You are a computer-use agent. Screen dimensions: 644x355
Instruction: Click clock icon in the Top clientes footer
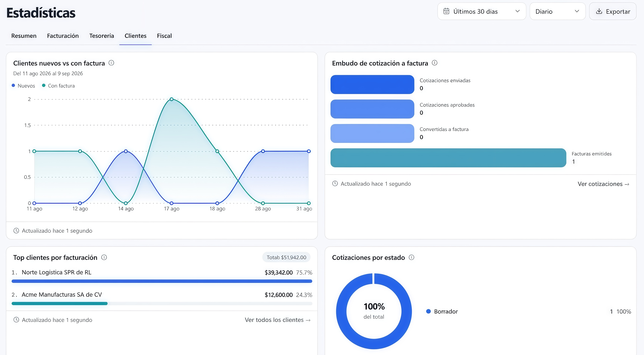(x=16, y=320)
